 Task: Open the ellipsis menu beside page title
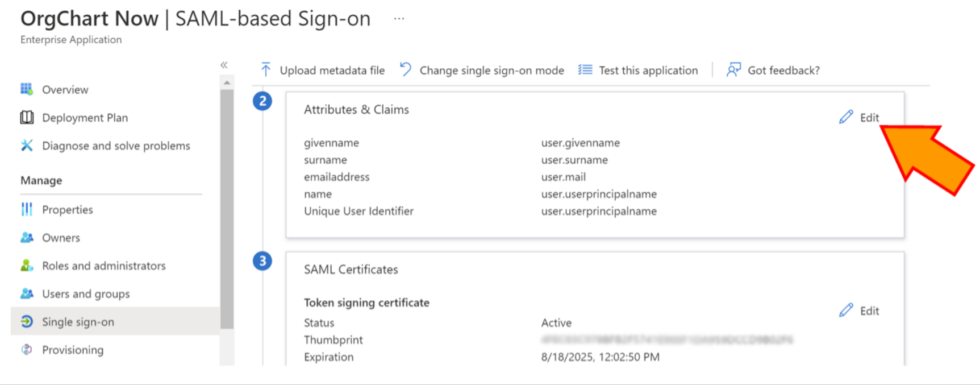tap(399, 19)
